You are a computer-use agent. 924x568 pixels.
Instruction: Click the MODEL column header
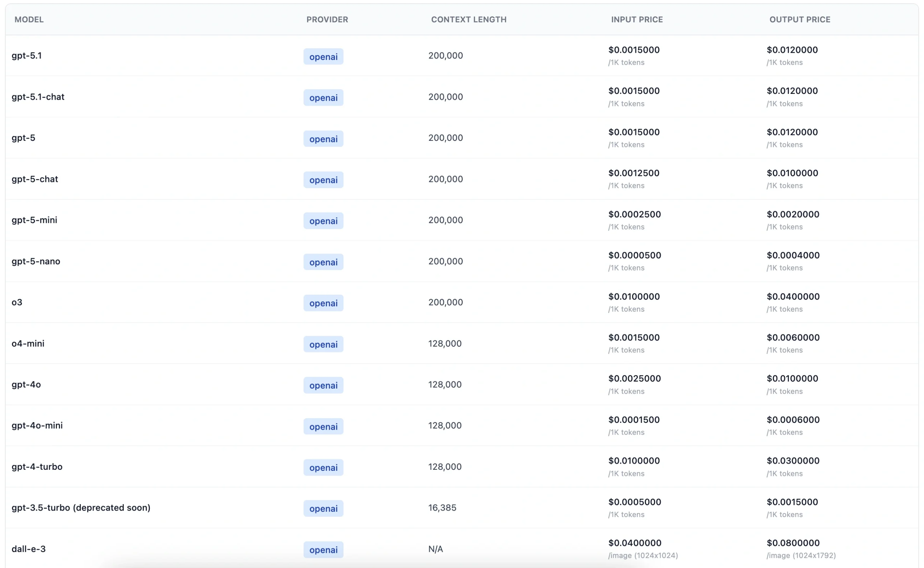[x=29, y=19]
